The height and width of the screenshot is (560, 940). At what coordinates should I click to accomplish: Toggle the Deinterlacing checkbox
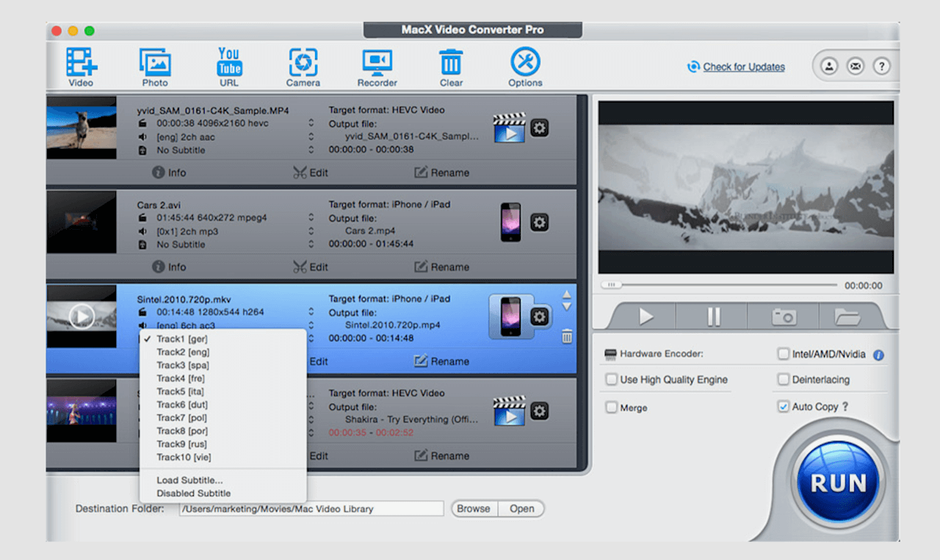783,379
